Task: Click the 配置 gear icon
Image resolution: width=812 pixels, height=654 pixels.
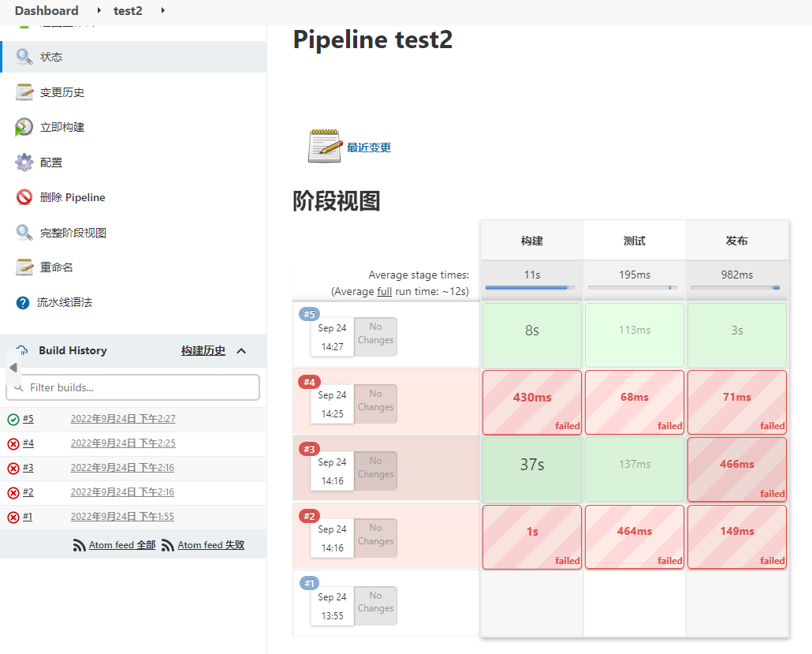Action: tap(24, 163)
